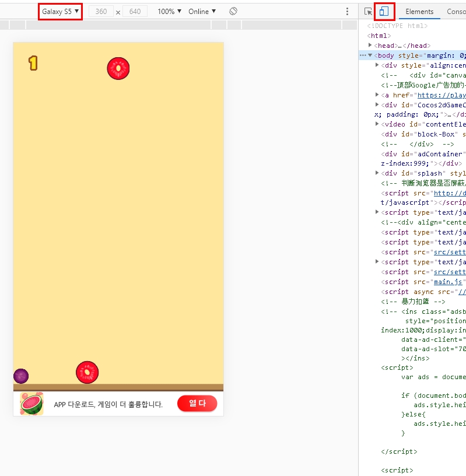Switch to the Console tab
This screenshot has width=466, height=476.
tap(456, 12)
